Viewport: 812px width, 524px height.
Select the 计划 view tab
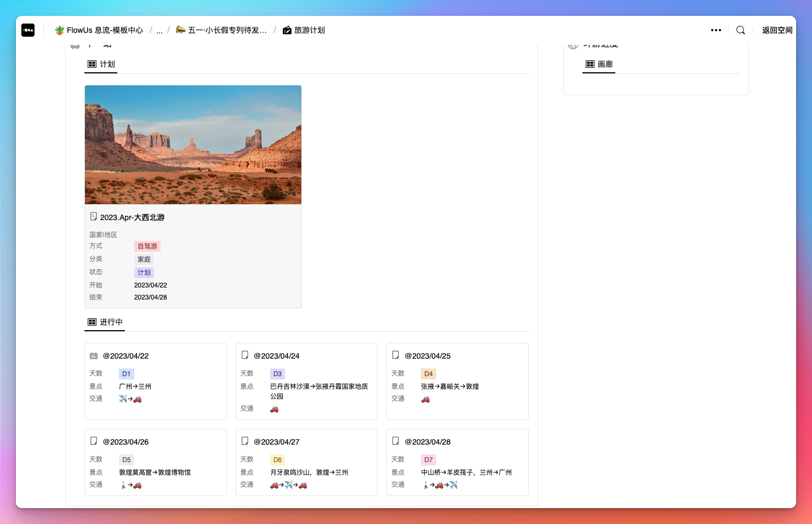pos(101,64)
